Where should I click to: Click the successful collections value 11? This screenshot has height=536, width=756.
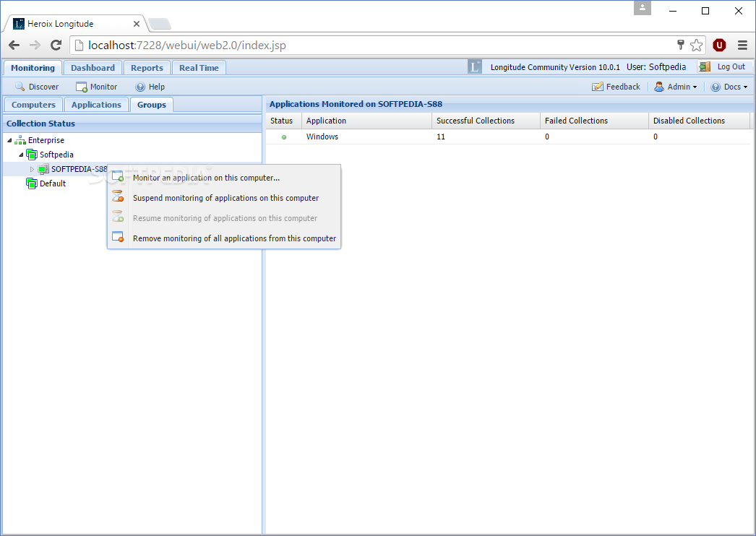441,137
